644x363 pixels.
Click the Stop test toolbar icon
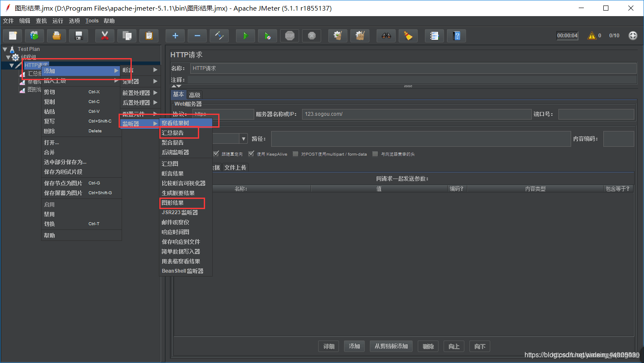289,36
